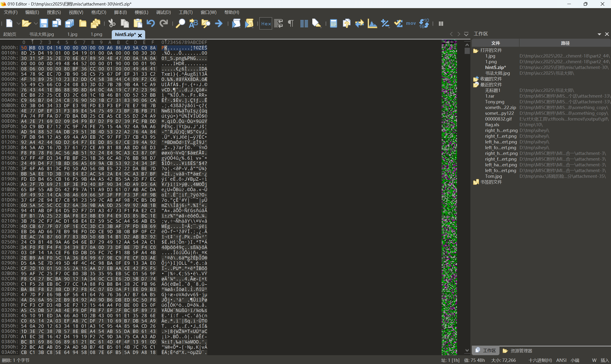Run a template with template icon
Viewport: 611px width, 364px height.
click(x=249, y=24)
